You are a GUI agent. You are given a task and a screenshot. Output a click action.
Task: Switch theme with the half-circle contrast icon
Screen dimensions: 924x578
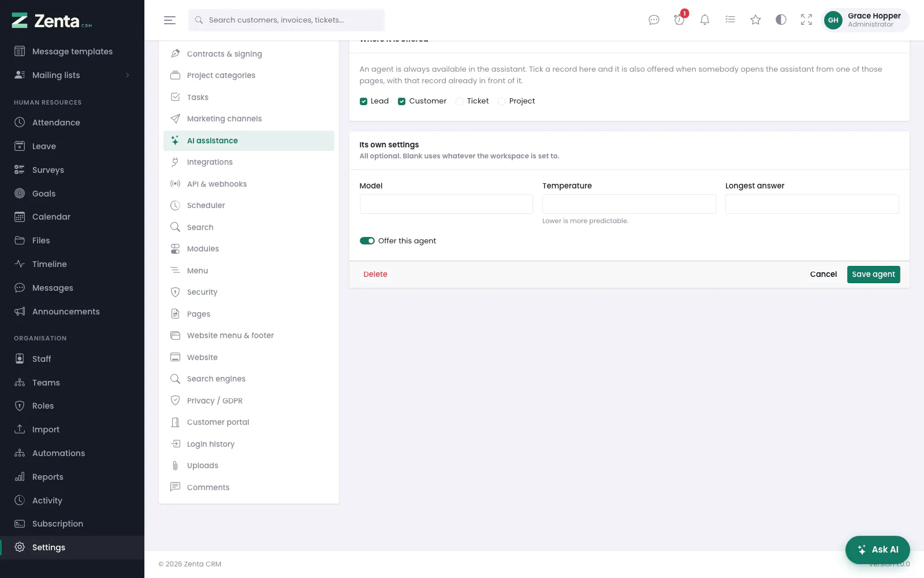point(781,20)
